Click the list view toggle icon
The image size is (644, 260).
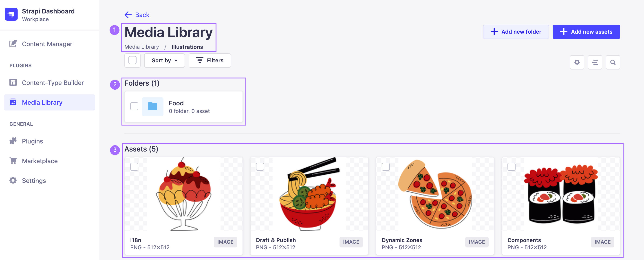(595, 62)
